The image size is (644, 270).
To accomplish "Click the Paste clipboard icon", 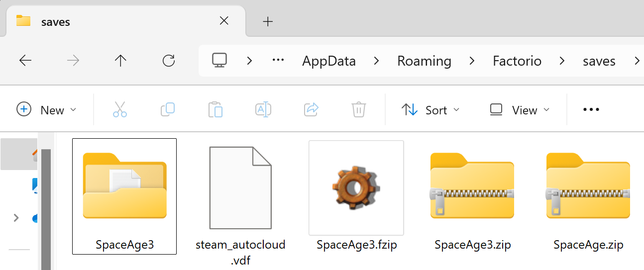I will [215, 109].
